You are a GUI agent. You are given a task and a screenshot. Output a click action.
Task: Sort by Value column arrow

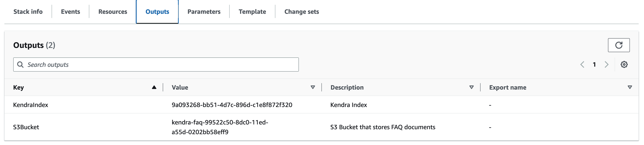point(312,87)
